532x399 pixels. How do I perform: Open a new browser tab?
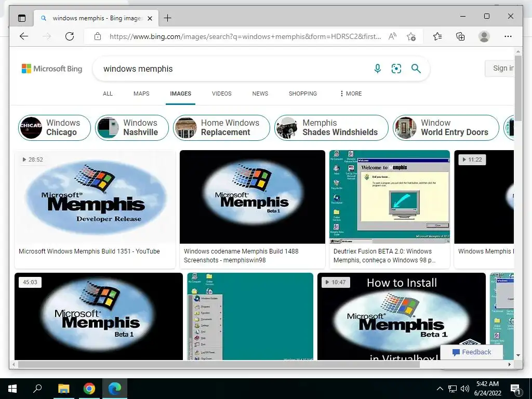[168, 18]
